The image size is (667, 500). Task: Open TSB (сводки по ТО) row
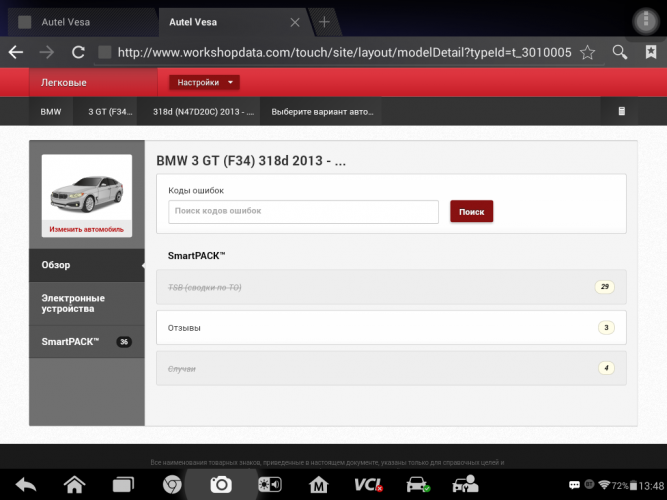tap(391, 287)
